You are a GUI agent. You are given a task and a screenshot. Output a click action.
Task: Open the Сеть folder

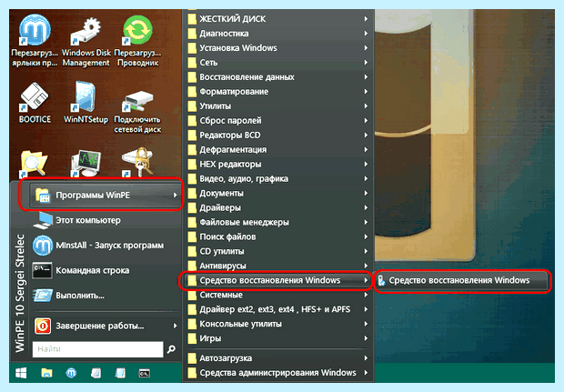point(278,63)
